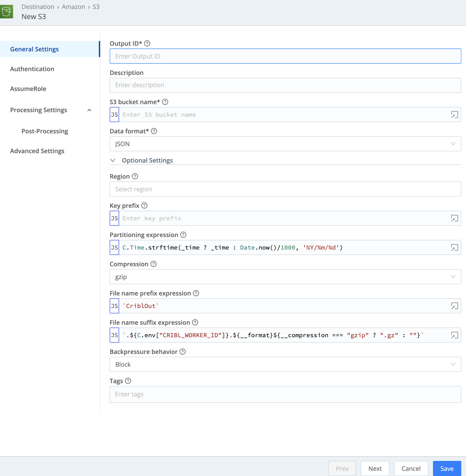This screenshot has height=476, width=466.
Task: Open Post-Processing sub-tab
Action: point(45,131)
